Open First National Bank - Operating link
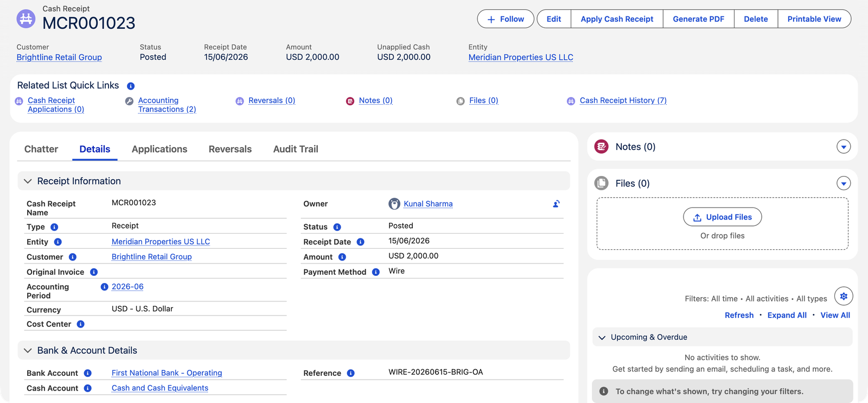Image resolution: width=868 pixels, height=403 pixels. 167,373
